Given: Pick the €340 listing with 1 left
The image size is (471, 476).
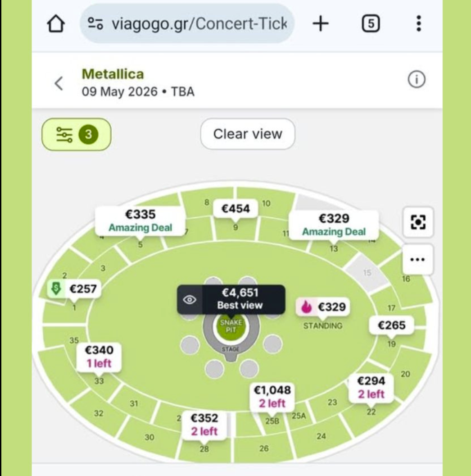Looking at the screenshot, I should [99, 357].
